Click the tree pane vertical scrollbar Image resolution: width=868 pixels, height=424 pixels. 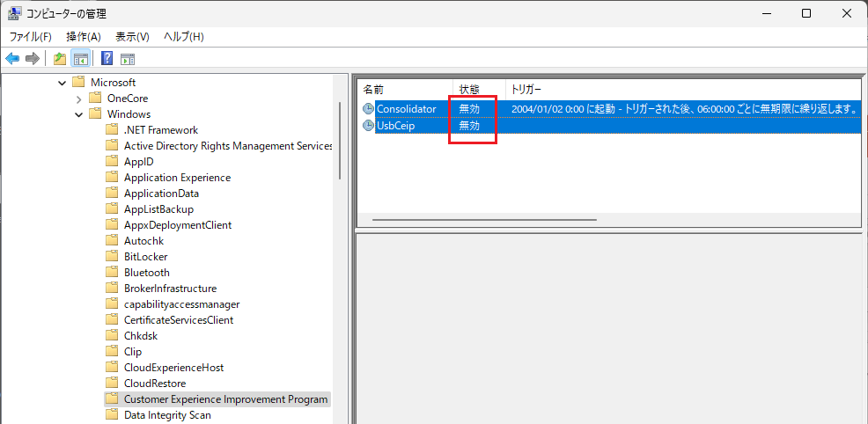[x=340, y=141]
